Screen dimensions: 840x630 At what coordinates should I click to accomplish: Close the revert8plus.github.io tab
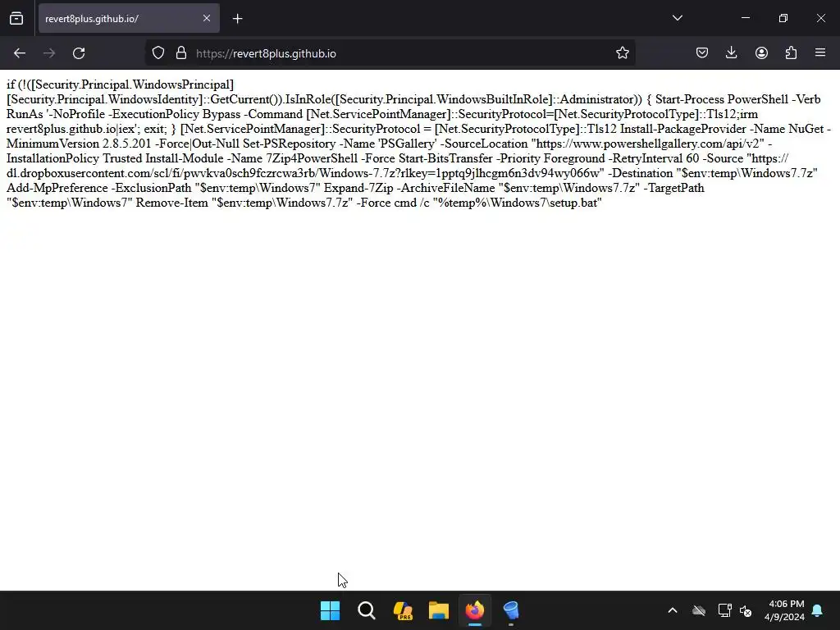click(x=207, y=19)
